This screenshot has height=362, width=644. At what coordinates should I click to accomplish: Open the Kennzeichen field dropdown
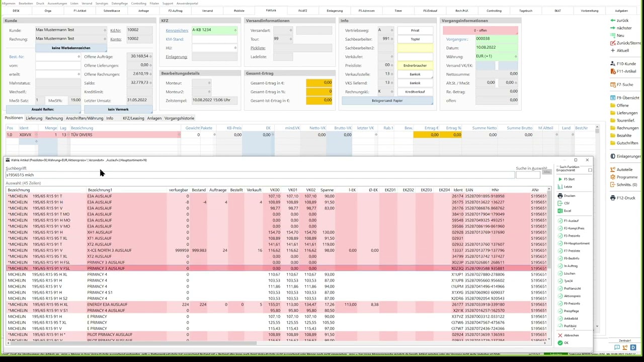pyautogui.click(x=235, y=30)
